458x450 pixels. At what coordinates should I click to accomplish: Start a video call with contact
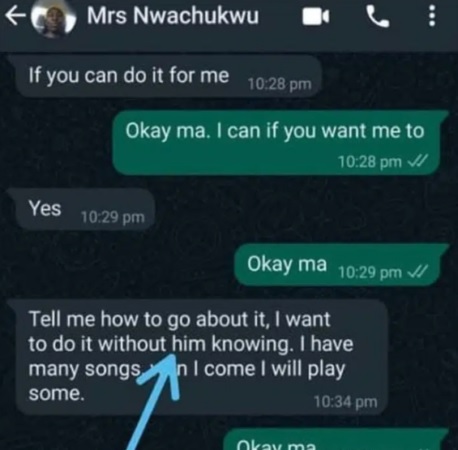(316, 17)
